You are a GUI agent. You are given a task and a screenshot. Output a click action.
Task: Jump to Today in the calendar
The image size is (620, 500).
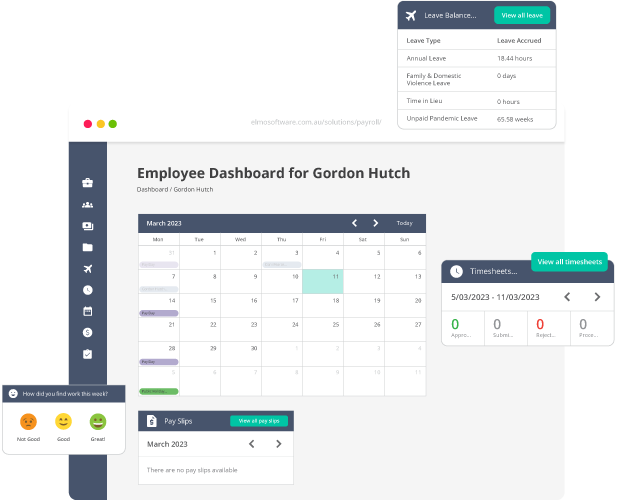coord(404,223)
